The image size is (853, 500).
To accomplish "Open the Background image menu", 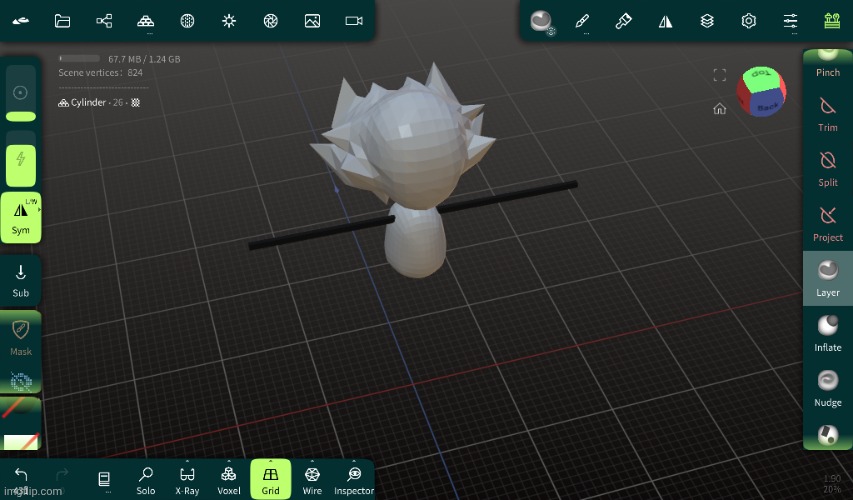I will pyautogui.click(x=312, y=21).
